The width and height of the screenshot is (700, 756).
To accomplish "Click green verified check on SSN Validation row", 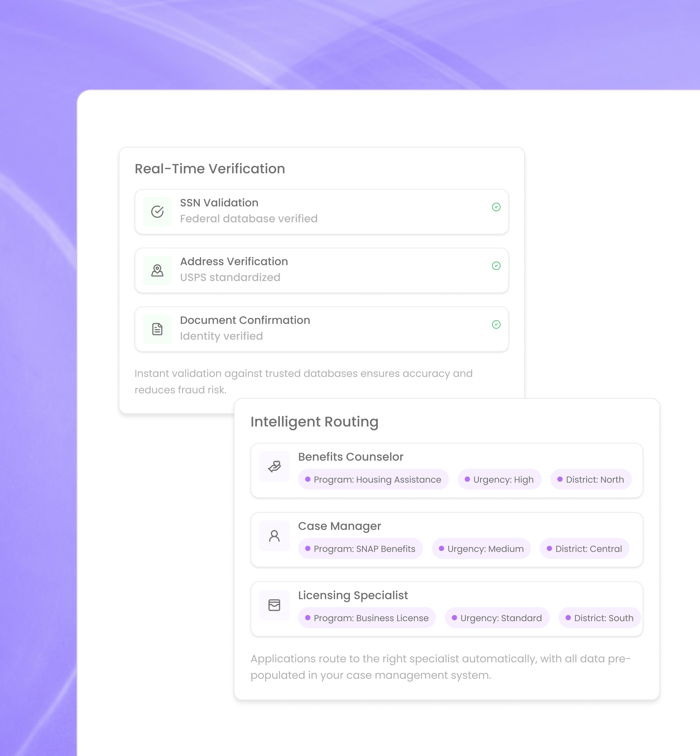I will coord(496,207).
